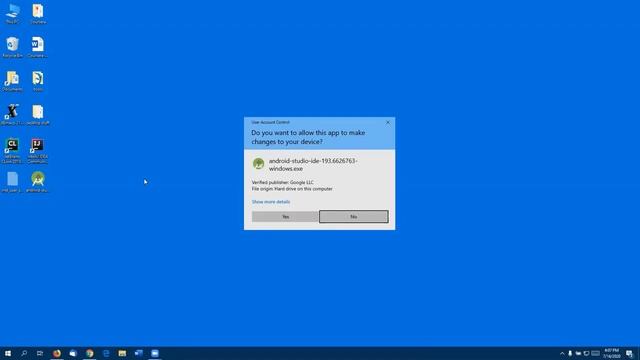The height and width of the screenshot is (360, 640).
Task: Close the User Account Control dialog
Action: click(x=388, y=122)
